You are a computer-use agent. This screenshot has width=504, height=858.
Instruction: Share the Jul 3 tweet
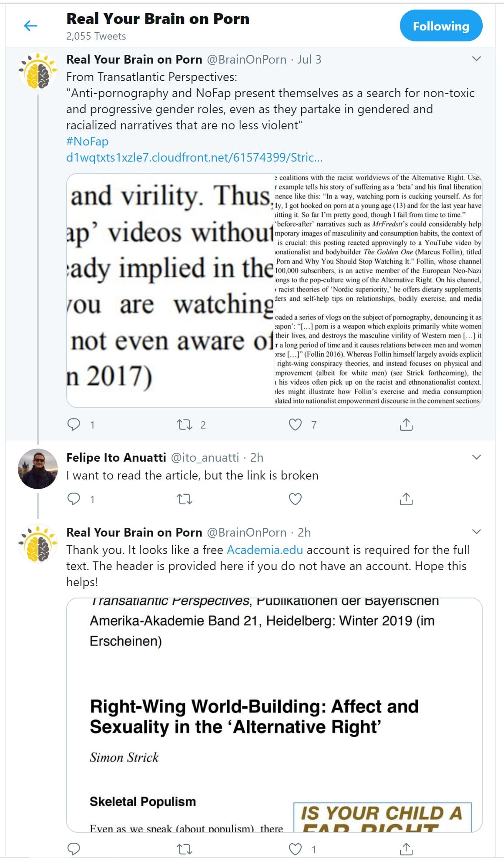[x=406, y=424]
